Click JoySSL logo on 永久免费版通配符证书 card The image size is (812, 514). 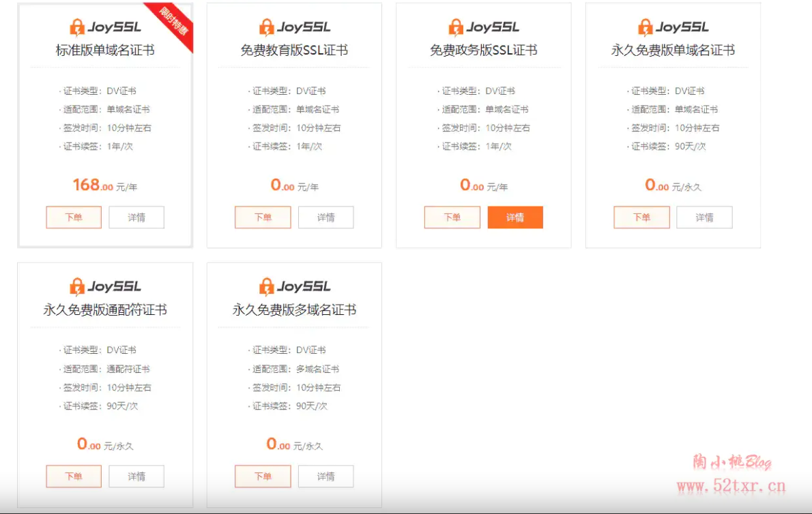(x=105, y=286)
